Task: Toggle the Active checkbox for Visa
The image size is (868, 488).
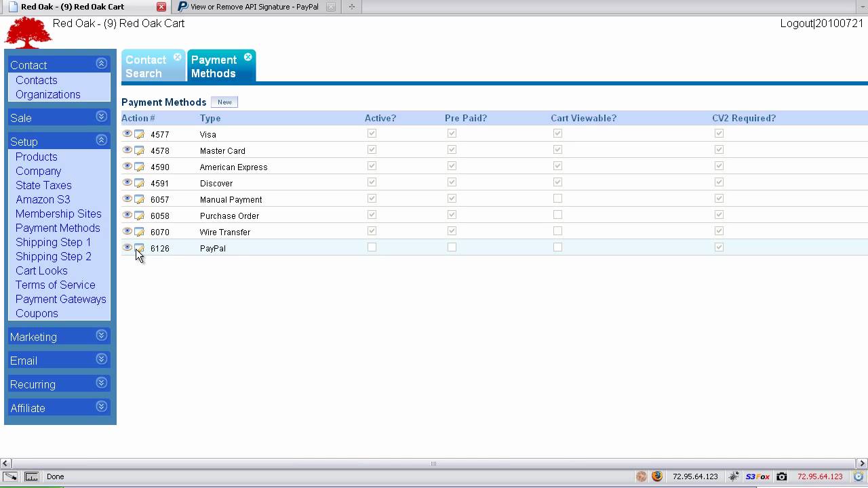Action: point(372,134)
